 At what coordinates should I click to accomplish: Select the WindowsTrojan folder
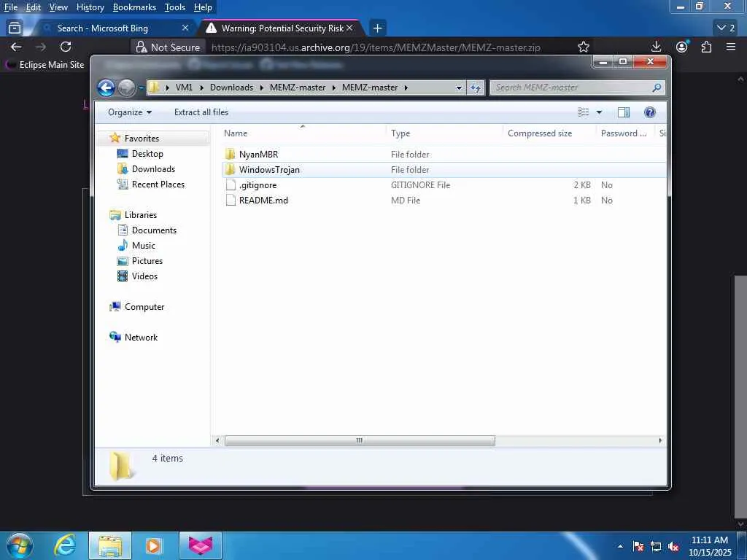click(x=269, y=169)
